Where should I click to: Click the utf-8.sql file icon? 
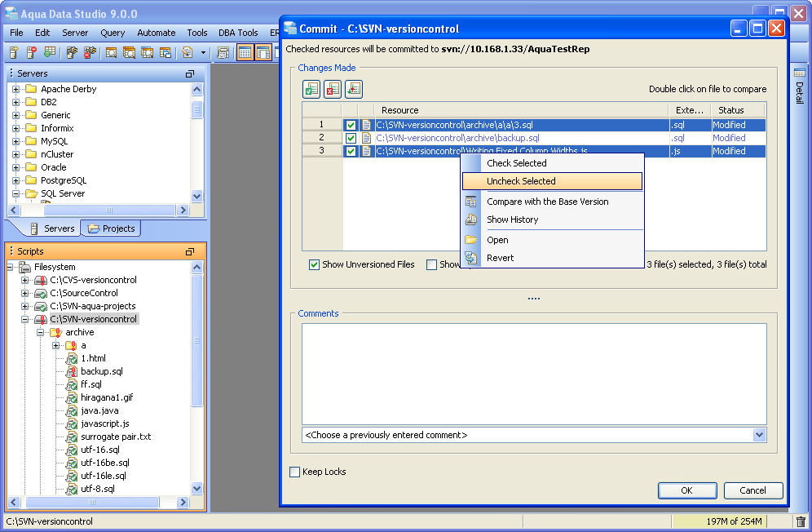(x=72, y=489)
